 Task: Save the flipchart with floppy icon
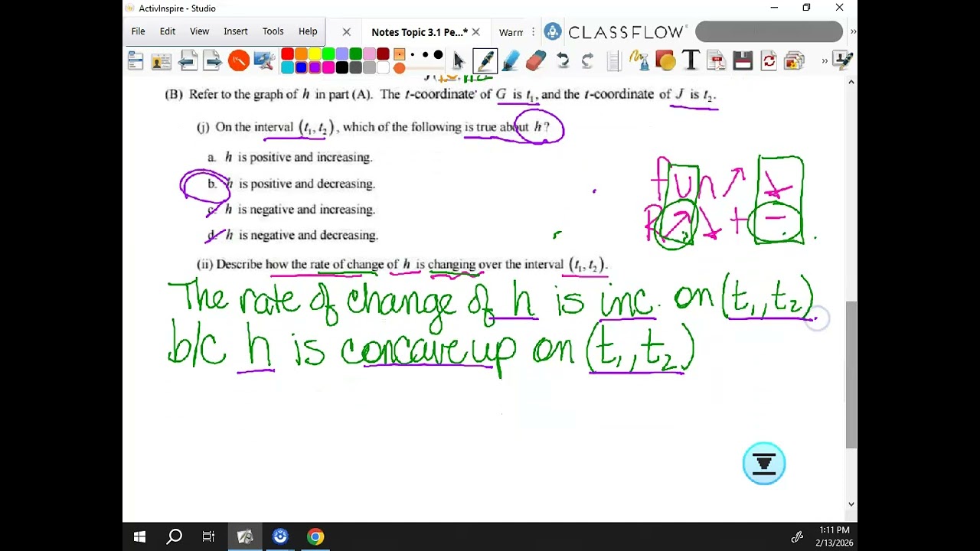(x=743, y=60)
